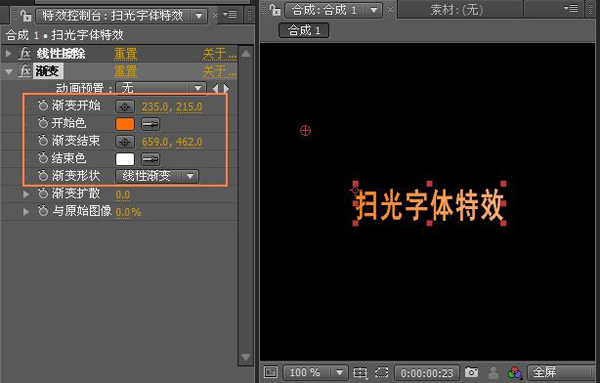Open 关于 for the 线性擦除 effect
The height and width of the screenshot is (383, 600).
220,54
